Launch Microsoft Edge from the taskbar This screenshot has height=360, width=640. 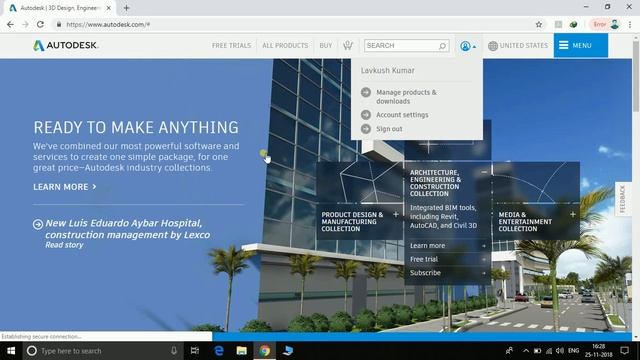coord(219,351)
